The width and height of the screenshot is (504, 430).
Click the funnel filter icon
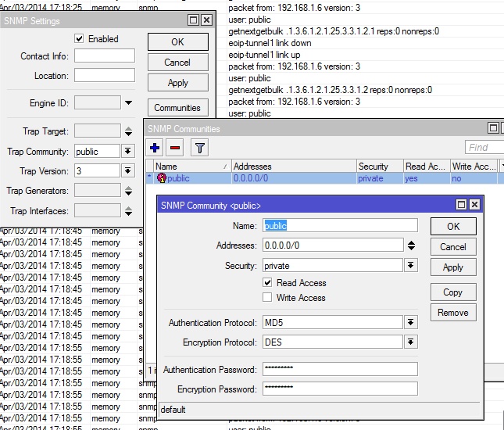point(199,147)
